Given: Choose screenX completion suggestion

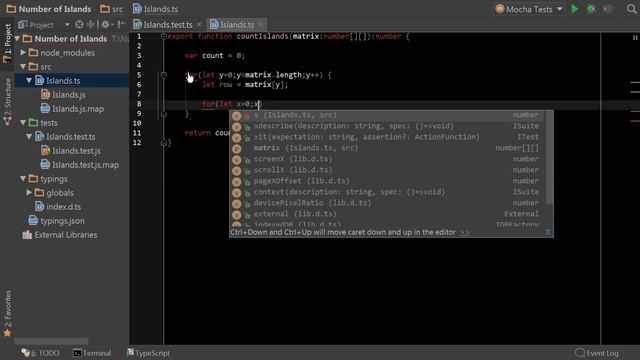Looking at the screenshot, I should click(388, 159).
